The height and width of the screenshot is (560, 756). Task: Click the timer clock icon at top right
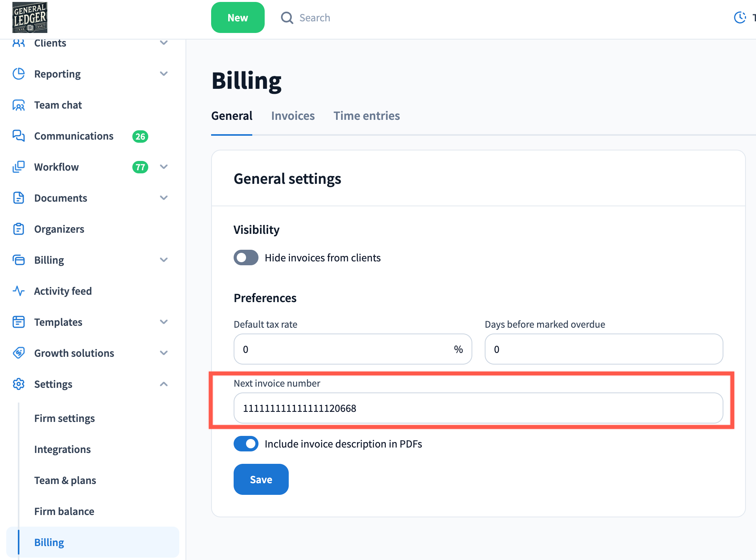pos(740,17)
